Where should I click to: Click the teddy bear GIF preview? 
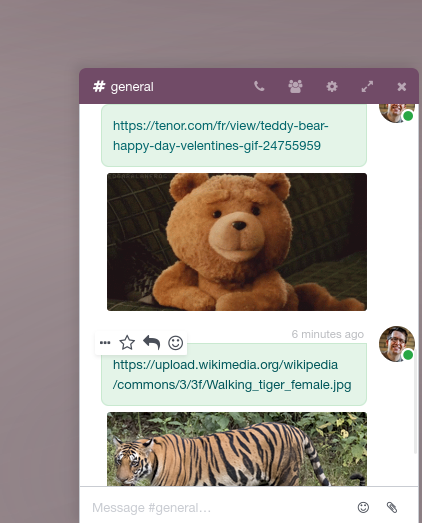coord(237,242)
